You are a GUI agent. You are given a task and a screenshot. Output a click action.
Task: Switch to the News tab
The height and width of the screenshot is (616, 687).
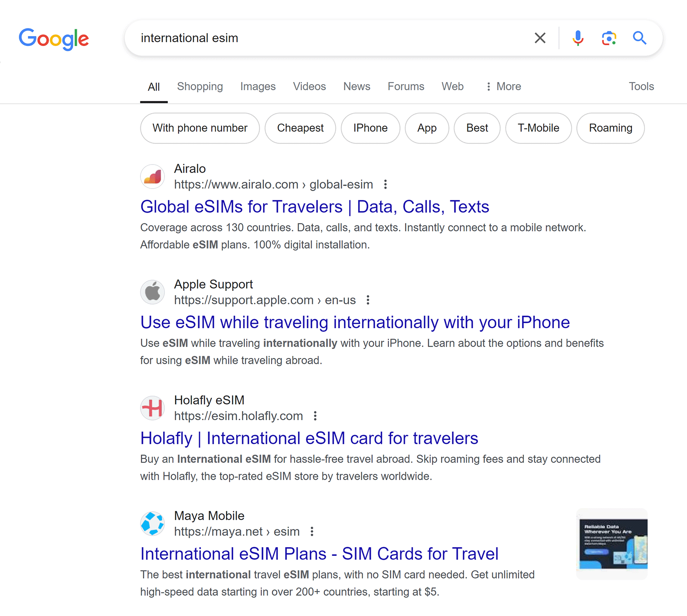pyautogui.click(x=357, y=86)
